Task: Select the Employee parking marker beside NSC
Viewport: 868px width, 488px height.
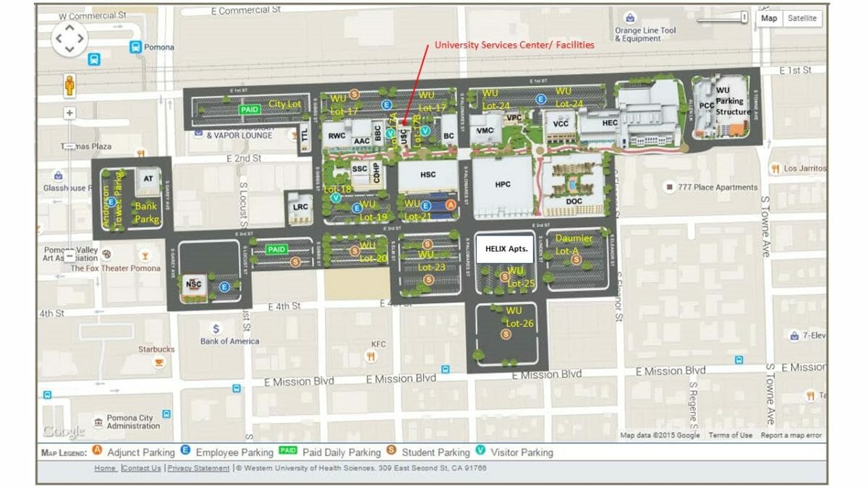Action: (224, 286)
